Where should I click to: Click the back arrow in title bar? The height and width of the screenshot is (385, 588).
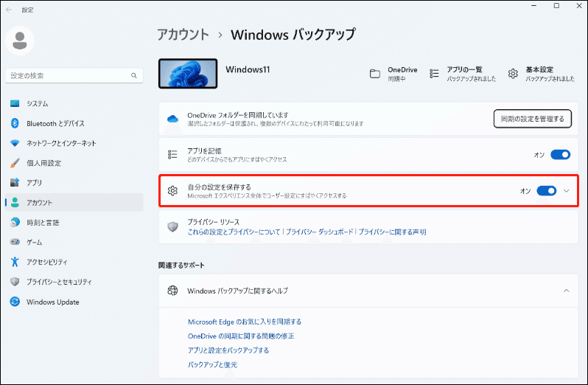(9, 10)
